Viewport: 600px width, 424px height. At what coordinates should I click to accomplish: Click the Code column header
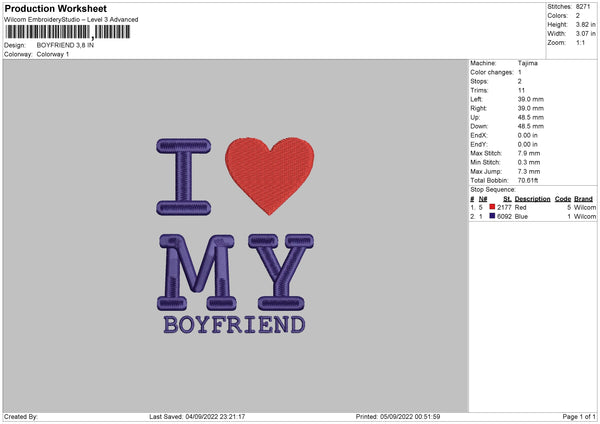point(562,199)
